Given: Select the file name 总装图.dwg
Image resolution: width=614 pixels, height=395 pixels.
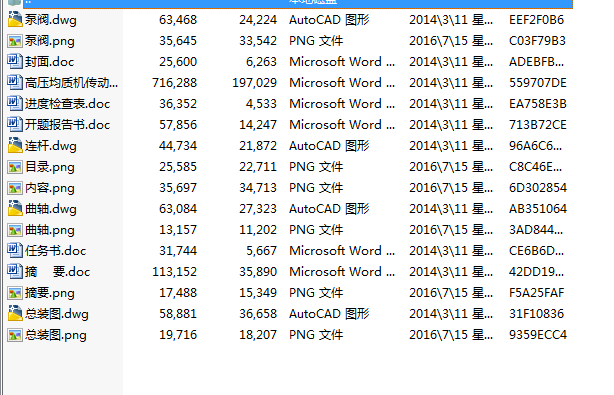Looking at the screenshot, I should click(56, 314).
